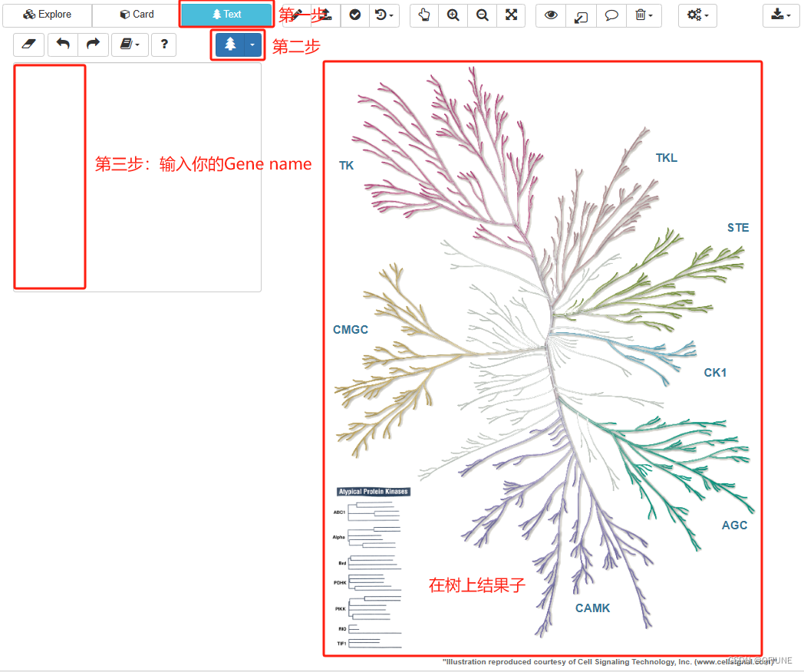The height and width of the screenshot is (672, 804).
Task: Click the CMGC group label
Action: pos(350,330)
